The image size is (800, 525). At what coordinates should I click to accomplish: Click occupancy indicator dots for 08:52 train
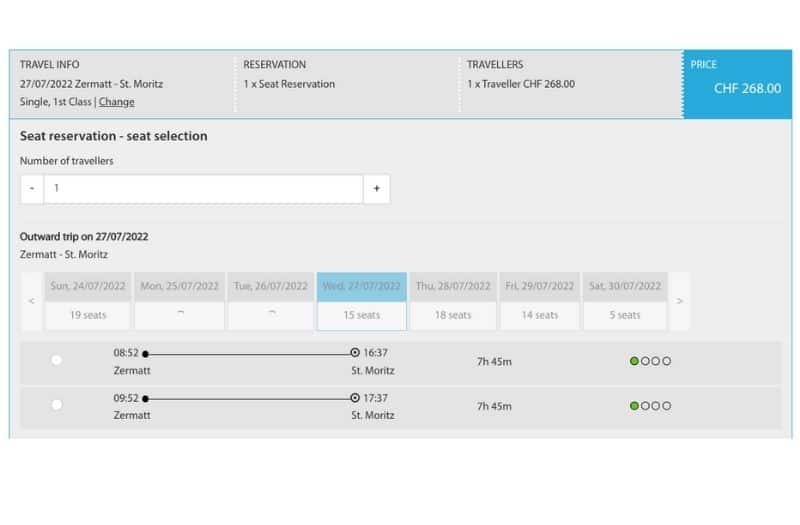(x=650, y=361)
